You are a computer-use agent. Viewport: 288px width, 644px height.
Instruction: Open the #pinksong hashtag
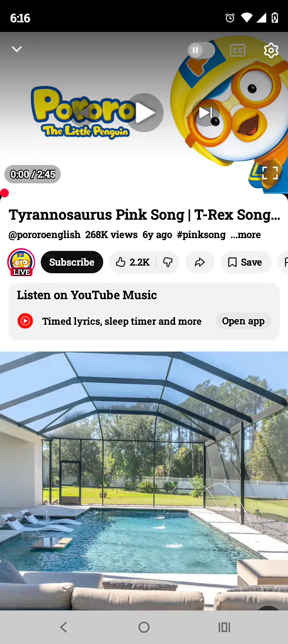[201, 235]
